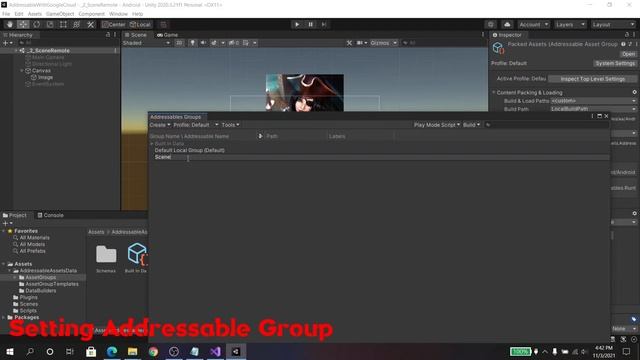640x360 pixels.
Task: Open the Shaded draw mode dropdown
Action: point(146,43)
